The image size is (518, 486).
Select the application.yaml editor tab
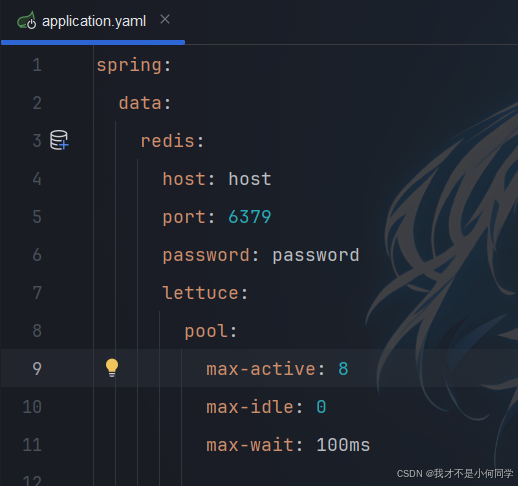(x=93, y=21)
